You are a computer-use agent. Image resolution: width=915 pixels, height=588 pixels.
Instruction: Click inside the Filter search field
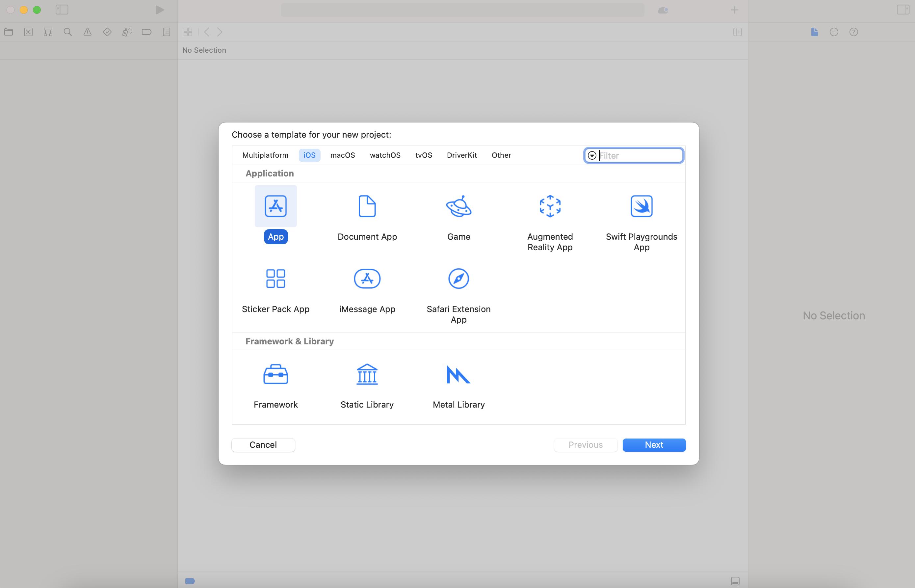click(x=638, y=155)
